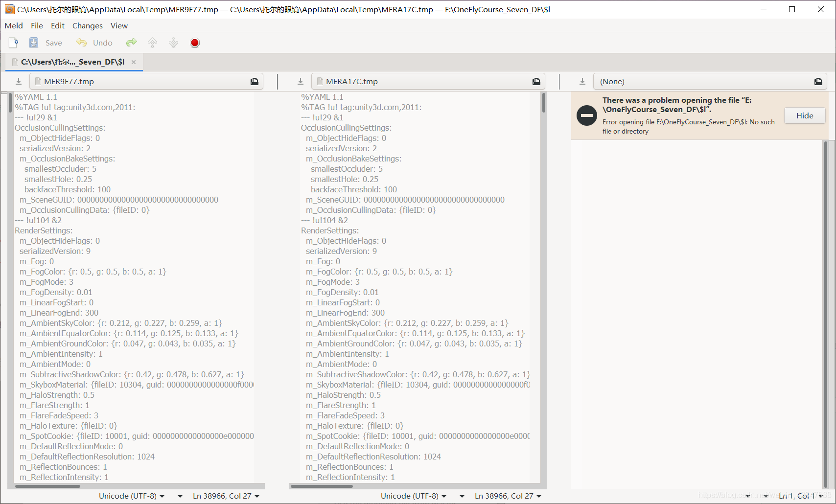This screenshot has height=504, width=836.
Task: Open left pane Ln 38966, Col 27 dropdown
Action: (x=226, y=496)
